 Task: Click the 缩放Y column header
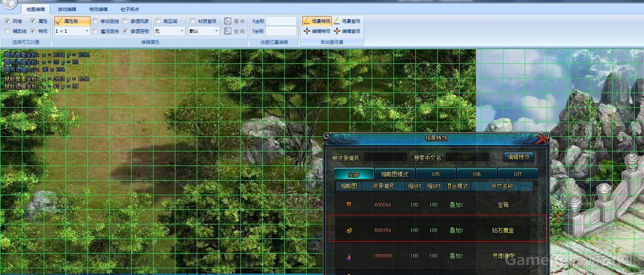pos(434,186)
